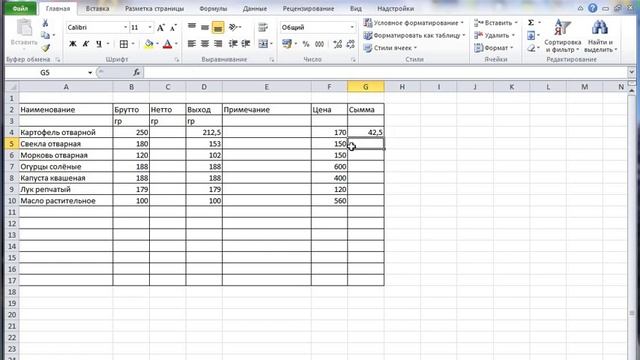Open the font size 11 dropdown

(x=149, y=27)
